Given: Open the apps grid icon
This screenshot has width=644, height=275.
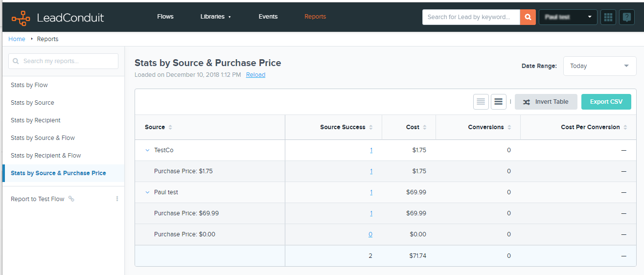Looking at the screenshot, I should [608, 17].
